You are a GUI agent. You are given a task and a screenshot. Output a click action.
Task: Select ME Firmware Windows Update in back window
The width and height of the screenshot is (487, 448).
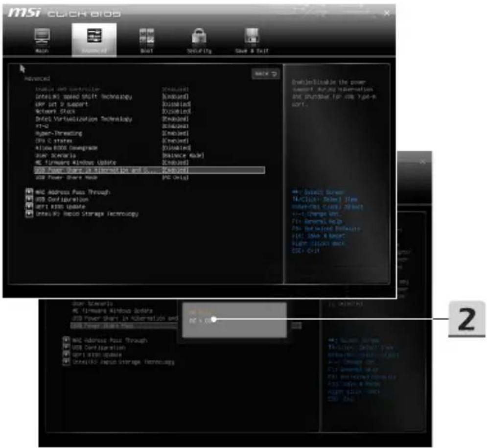point(112,311)
